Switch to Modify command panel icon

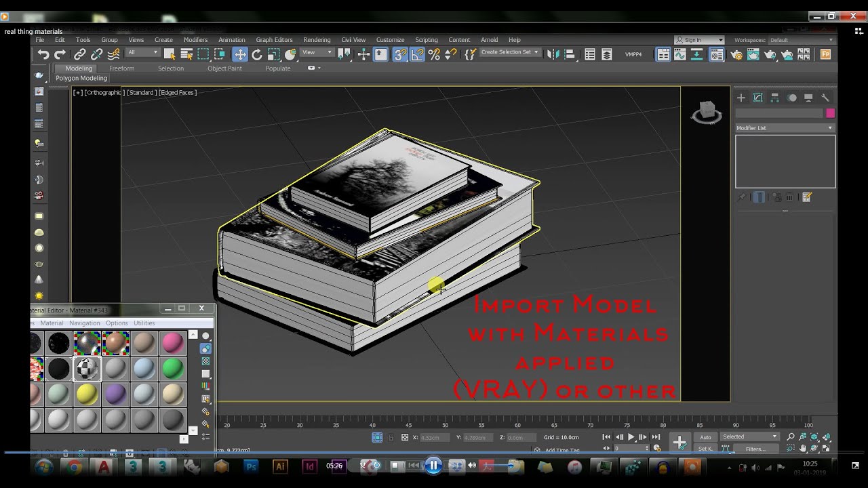click(x=758, y=98)
